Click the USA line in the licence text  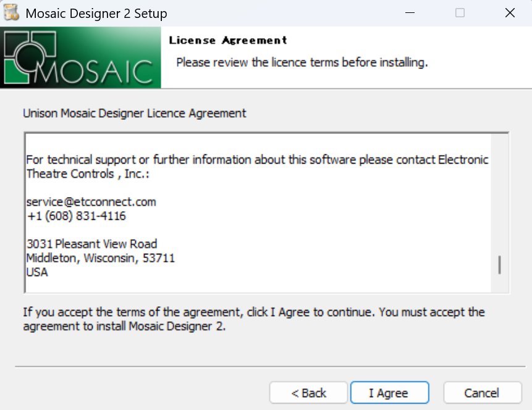[x=37, y=272]
